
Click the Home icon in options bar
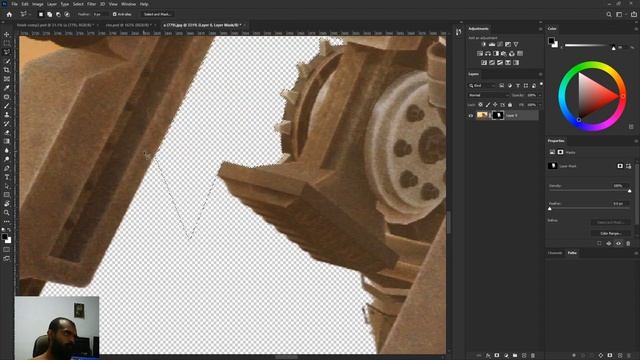9,14
